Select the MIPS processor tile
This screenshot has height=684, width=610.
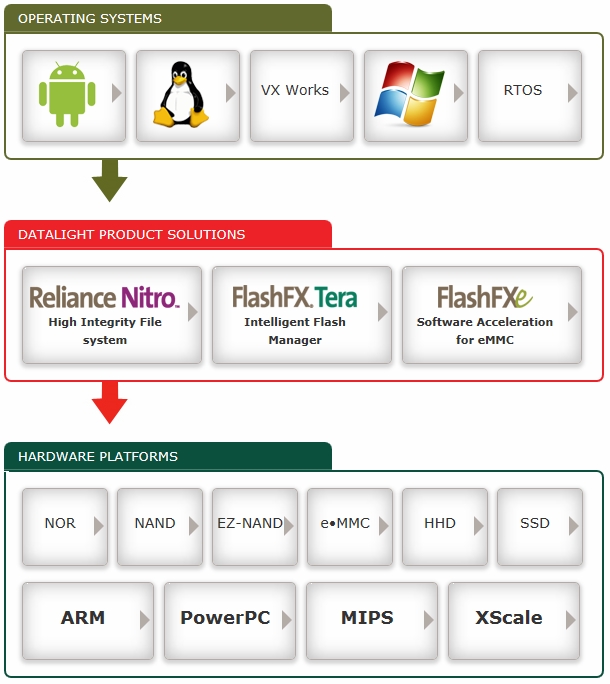pos(372,622)
